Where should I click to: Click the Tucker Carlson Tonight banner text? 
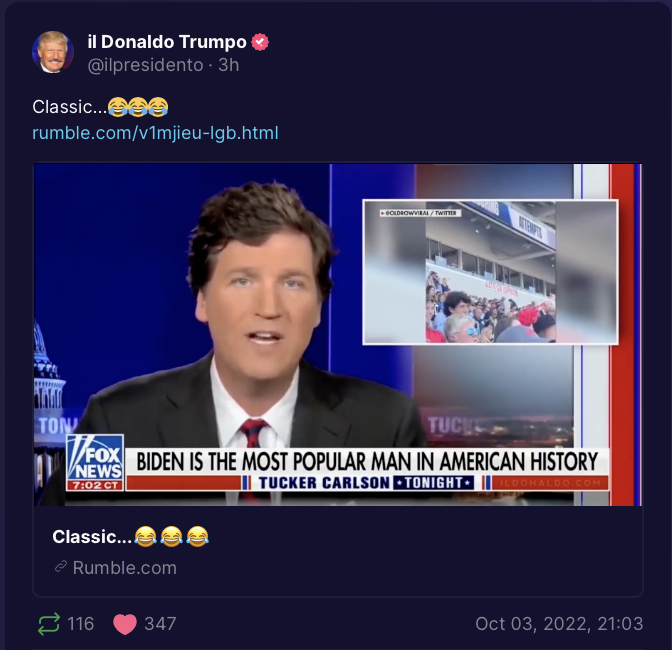tap(366, 483)
